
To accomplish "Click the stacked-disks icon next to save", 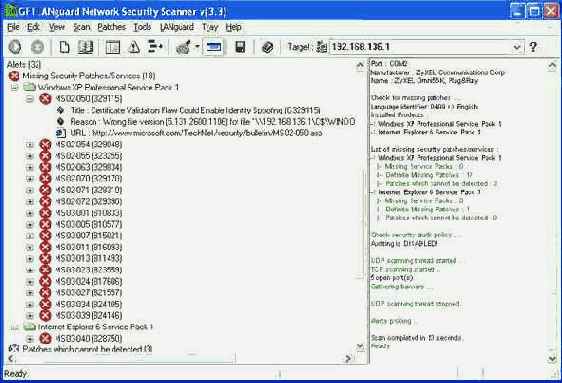I will tap(267, 47).
